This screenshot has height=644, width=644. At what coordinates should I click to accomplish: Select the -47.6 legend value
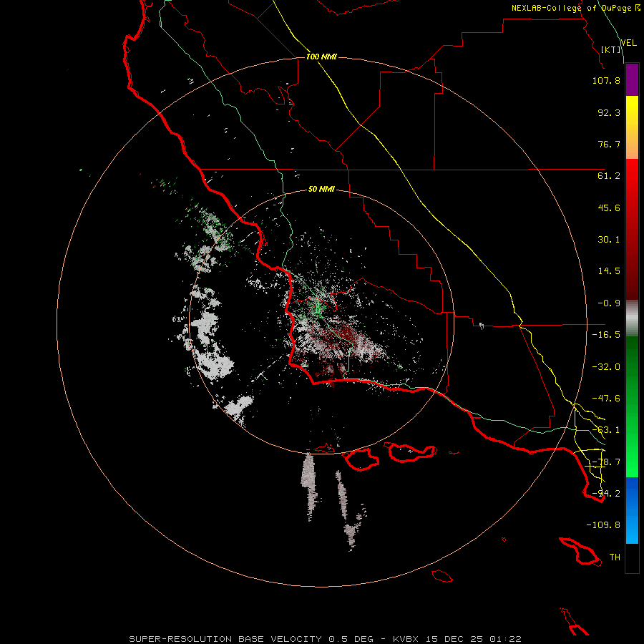click(606, 399)
